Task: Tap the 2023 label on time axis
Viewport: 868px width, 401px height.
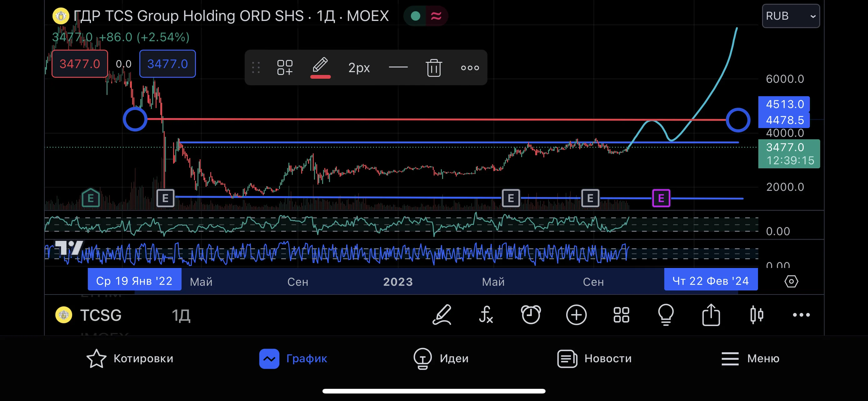Action: (x=398, y=282)
